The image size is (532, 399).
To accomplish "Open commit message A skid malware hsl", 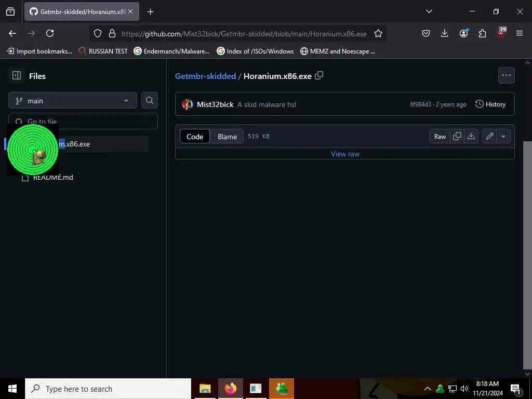I will [267, 104].
